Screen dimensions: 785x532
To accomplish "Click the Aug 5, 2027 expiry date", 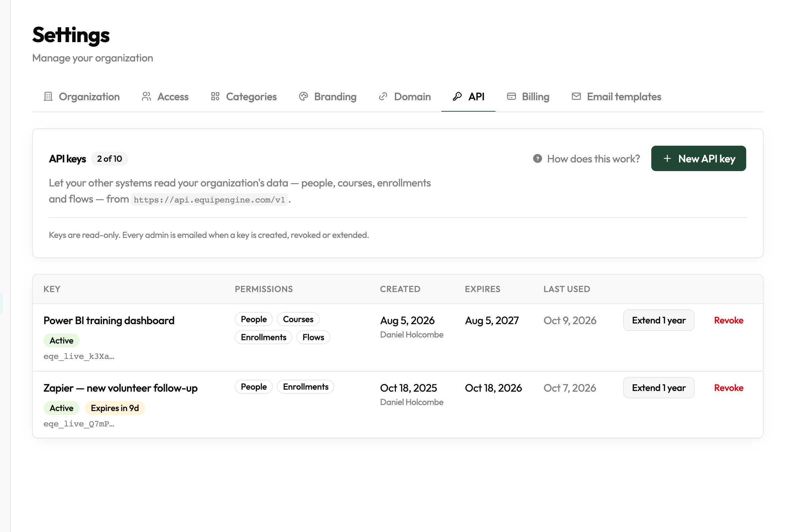I will (x=492, y=320).
